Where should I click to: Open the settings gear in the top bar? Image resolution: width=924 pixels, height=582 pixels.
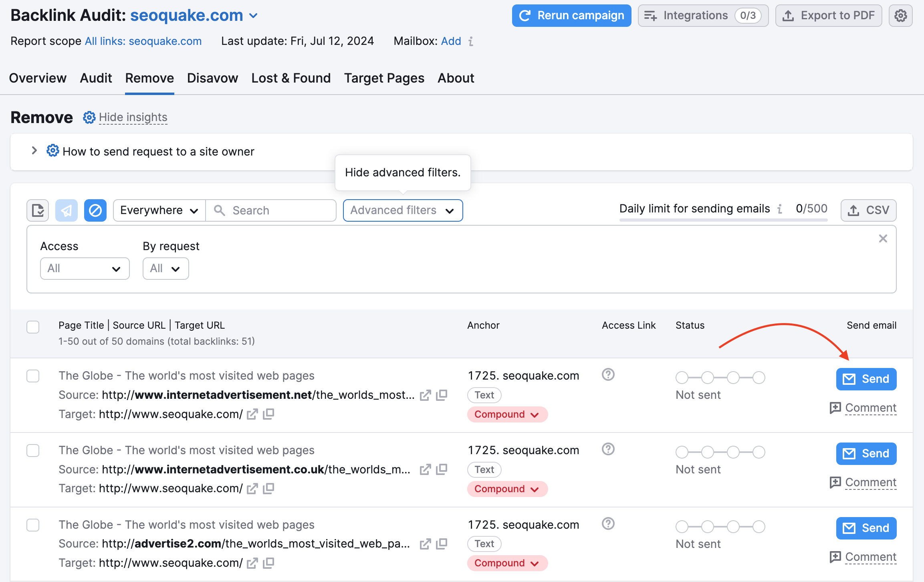pos(900,16)
